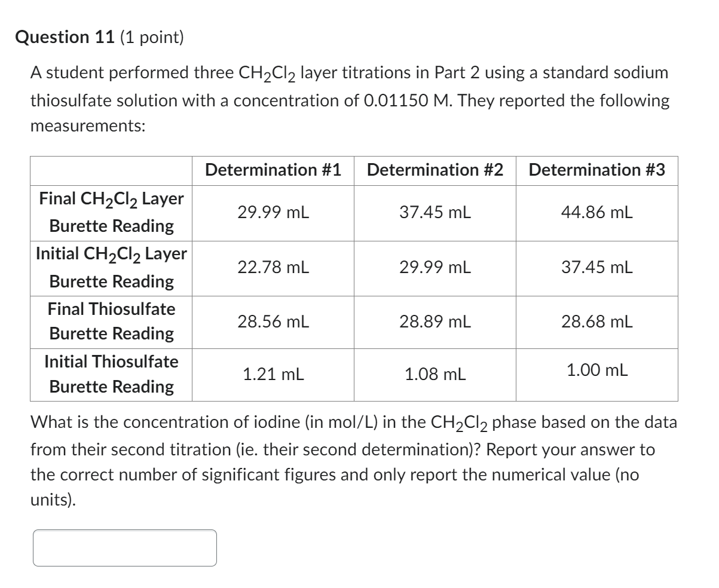719x588 pixels.
Task: Click the 28.68 mL table cell
Action: click(597, 321)
